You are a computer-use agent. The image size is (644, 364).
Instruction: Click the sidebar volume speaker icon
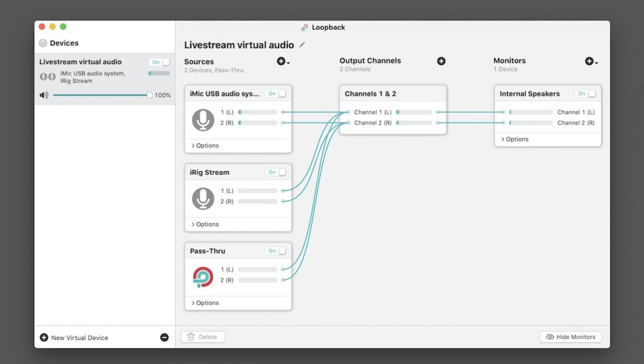[44, 95]
